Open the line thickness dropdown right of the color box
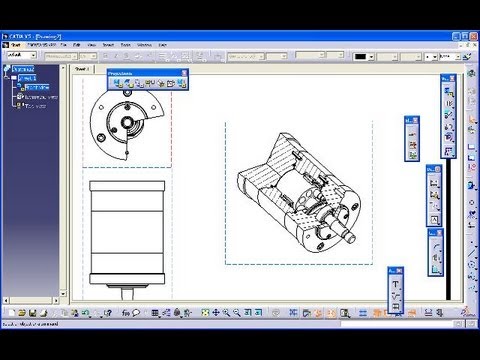 395,57
